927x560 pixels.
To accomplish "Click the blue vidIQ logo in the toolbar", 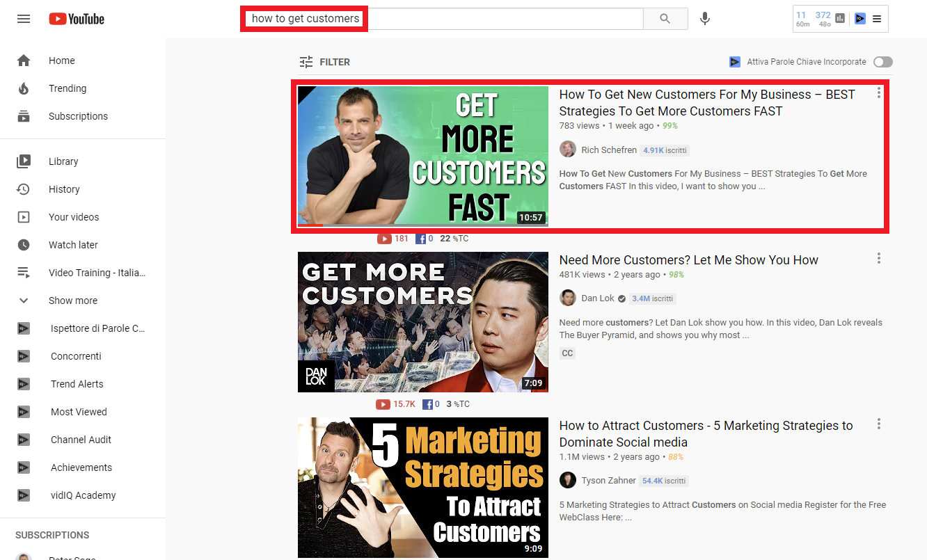I will [860, 19].
